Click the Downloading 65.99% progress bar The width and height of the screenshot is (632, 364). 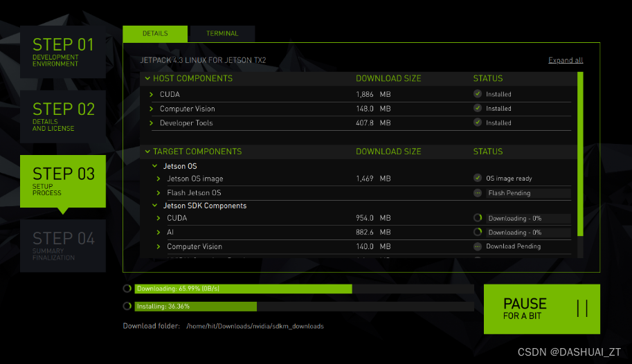tap(305, 289)
